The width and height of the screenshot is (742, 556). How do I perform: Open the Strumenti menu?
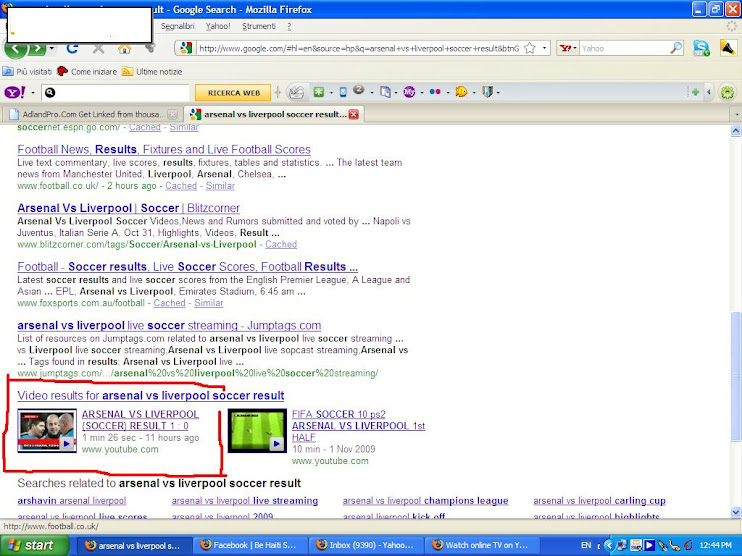259,26
